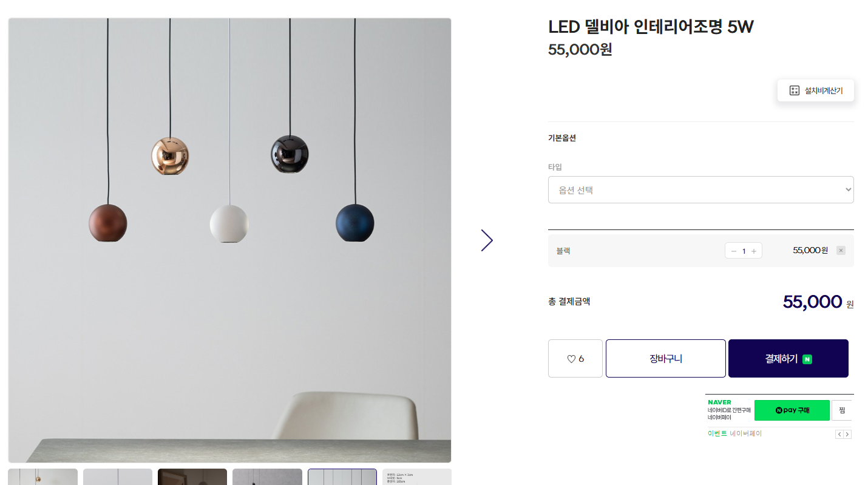Screen dimensions: 868x485
Task: Click the next image arrow
Action: [x=487, y=240]
